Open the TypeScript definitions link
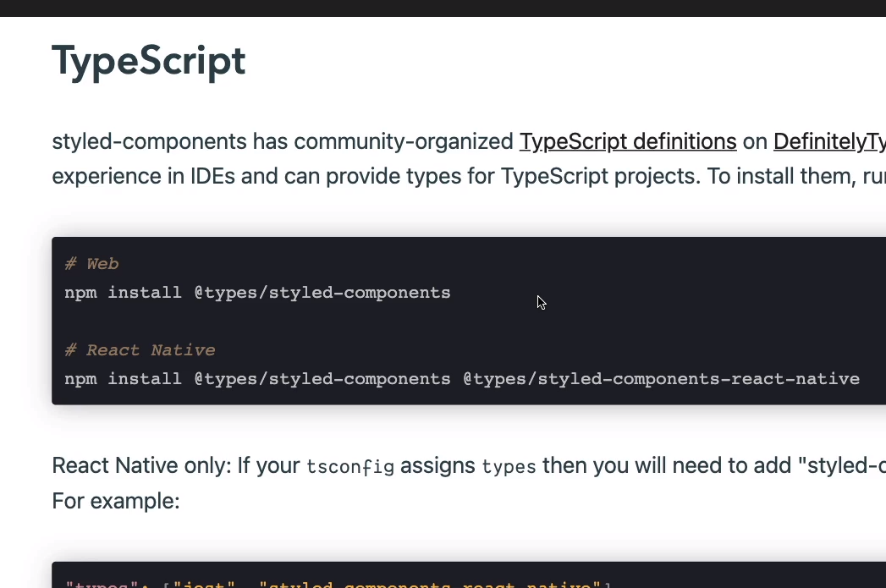Viewport: 886px width, 588px height. click(627, 140)
